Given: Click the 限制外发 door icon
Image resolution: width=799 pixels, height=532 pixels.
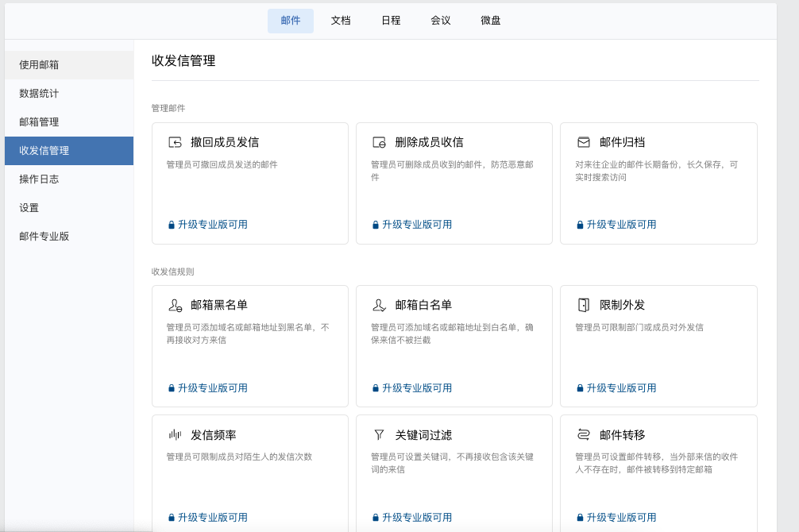Looking at the screenshot, I should coord(584,306).
